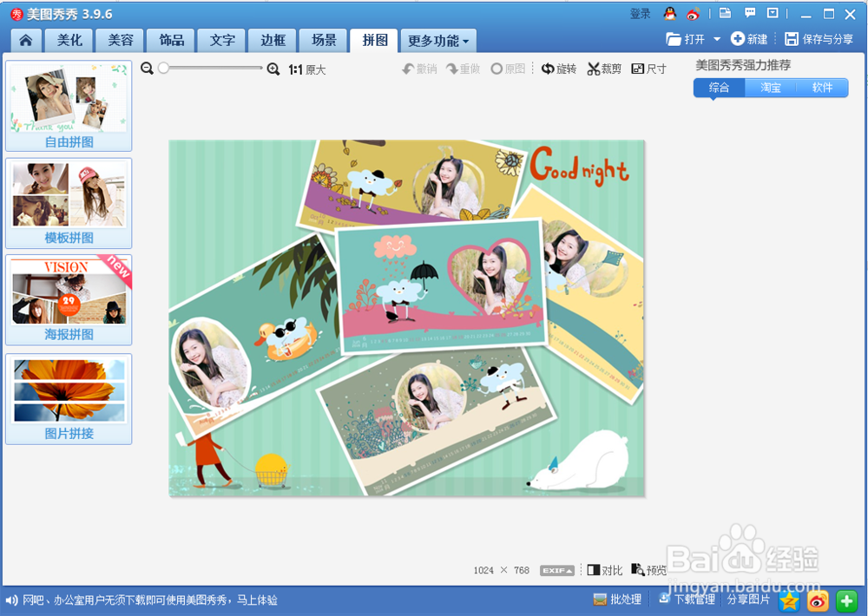
Task: Open the 打开 dropdown arrow
Action: (x=717, y=38)
